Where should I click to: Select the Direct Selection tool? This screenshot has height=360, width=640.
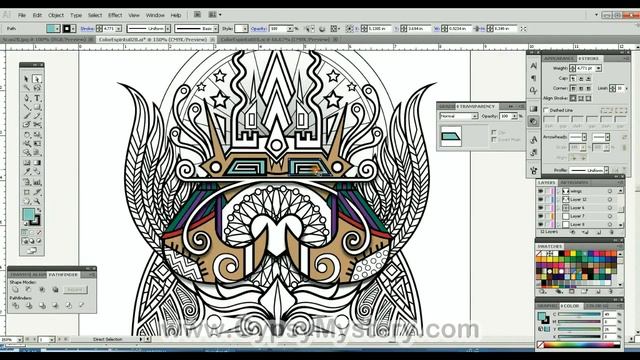[37, 79]
